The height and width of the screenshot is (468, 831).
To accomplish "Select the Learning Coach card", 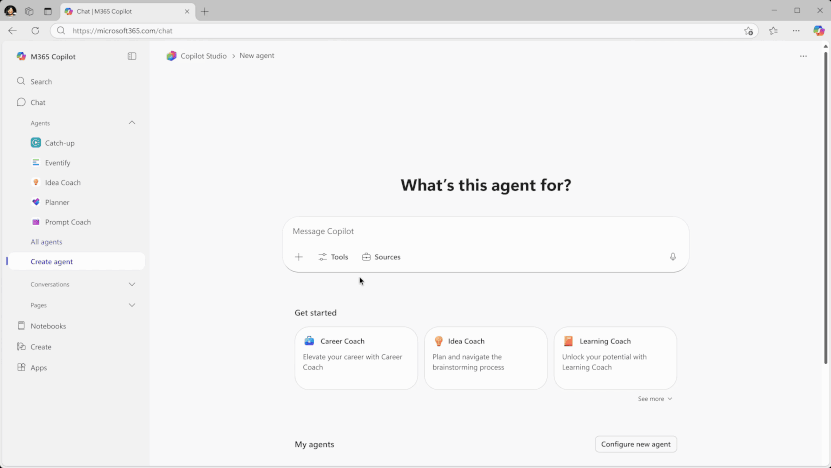I will 615,358.
